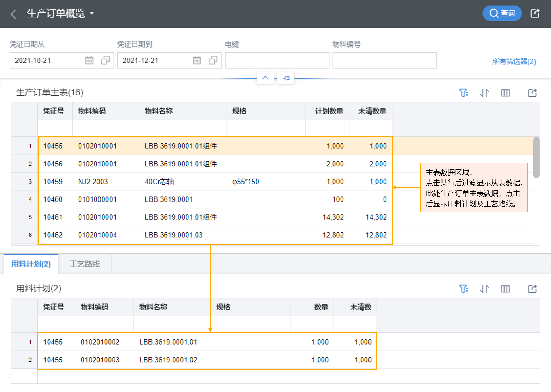The height and width of the screenshot is (392, 551).
Task: Focus the 物料编号 input field
Action: coord(385,60)
